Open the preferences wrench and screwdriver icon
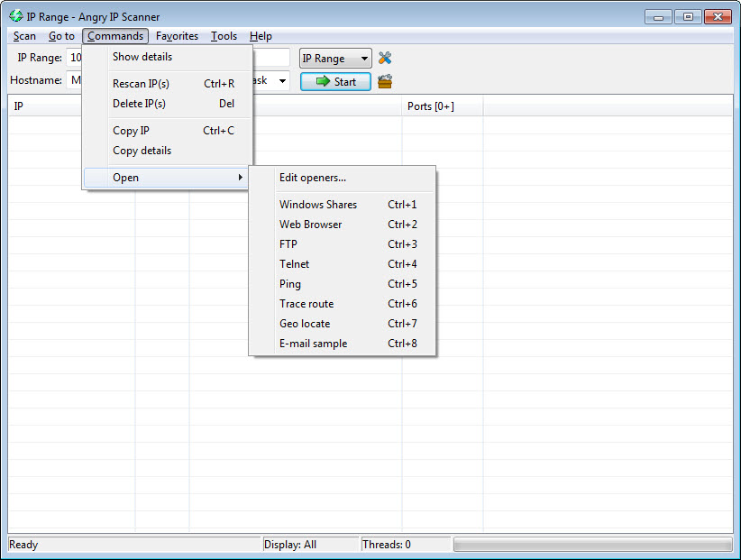Viewport: 741px width, 560px height. pyautogui.click(x=385, y=58)
